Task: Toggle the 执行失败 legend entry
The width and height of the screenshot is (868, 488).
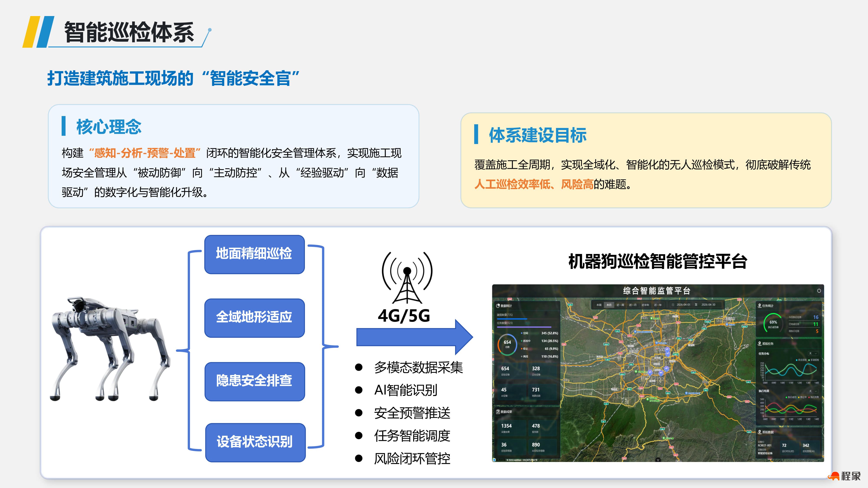Action: tap(813, 397)
